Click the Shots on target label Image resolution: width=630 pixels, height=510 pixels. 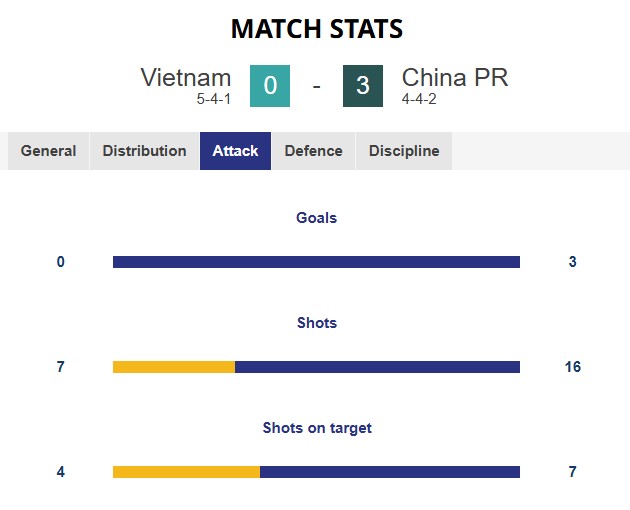click(317, 428)
